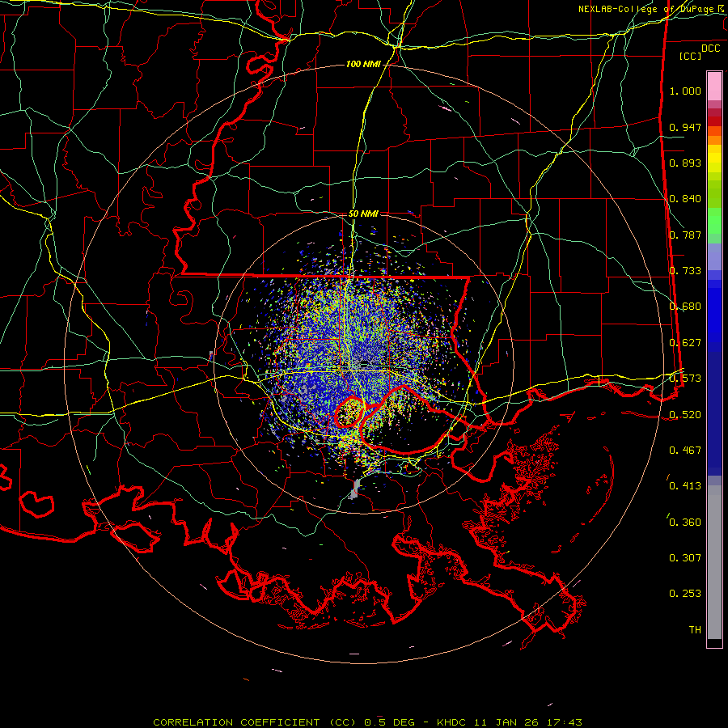Screen dimensions: 728x728
Task: Click the 17:43 timestamp
Action: (x=563, y=722)
